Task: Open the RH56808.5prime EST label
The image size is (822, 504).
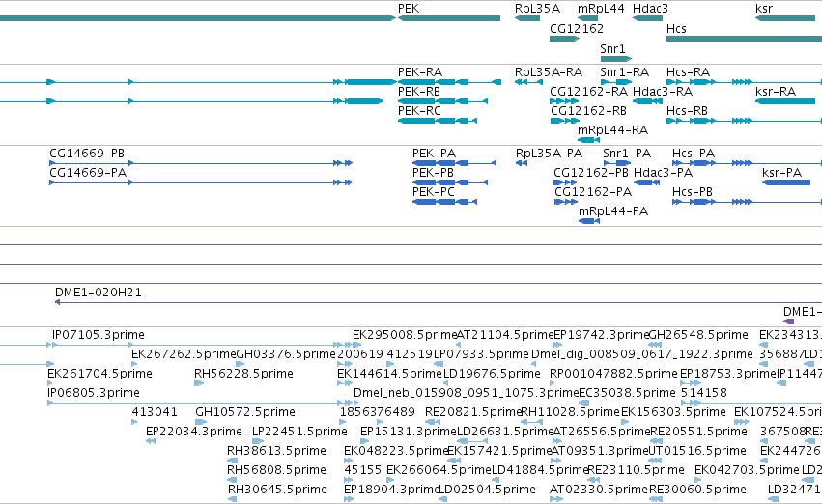Action: [x=276, y=470]
